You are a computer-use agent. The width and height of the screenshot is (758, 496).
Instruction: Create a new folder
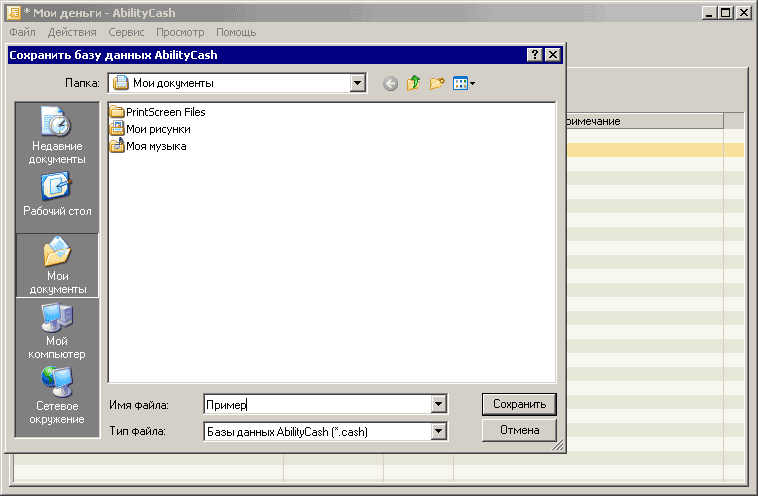(437, 84)
